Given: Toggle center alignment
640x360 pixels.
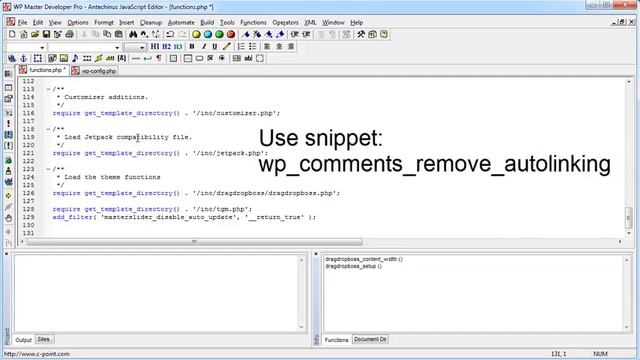Looking at the screenshot, I should tap(279, 47).
